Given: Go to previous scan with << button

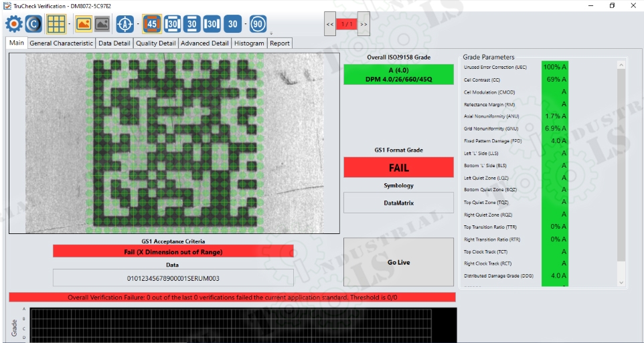Looking at the screenshot, I should [330, 24].
